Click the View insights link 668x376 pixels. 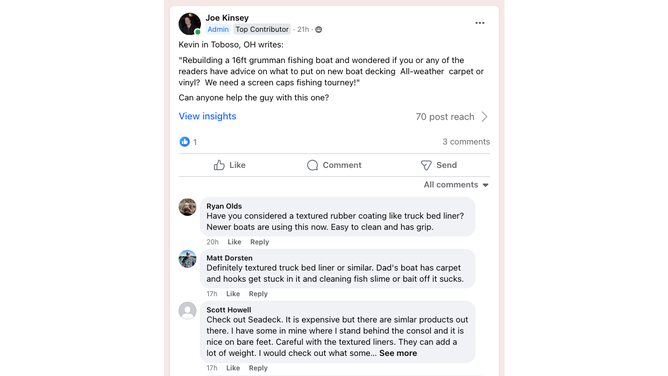[207, 116]
